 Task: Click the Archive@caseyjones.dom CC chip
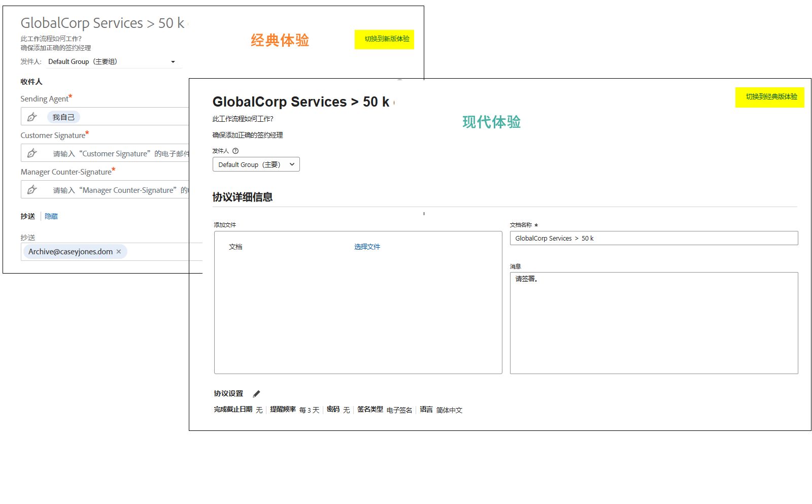coord(75,252)
